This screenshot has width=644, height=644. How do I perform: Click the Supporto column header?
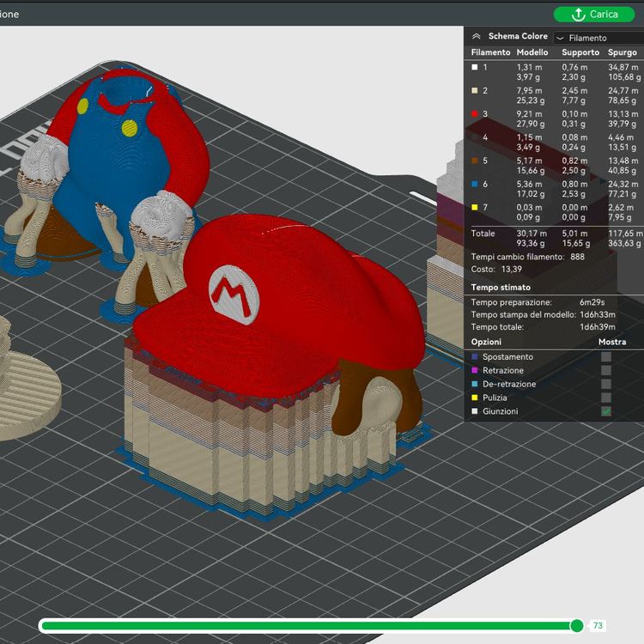click(580, 52)
